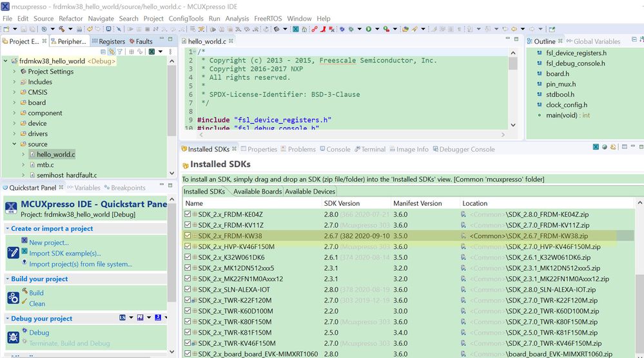The height and width of the screenshot is (358, 644).
Task: Uncheck SDK_2.x_FRDM-KE04Z checkbox
Action: pyautogui.click(x=188, y=214)
